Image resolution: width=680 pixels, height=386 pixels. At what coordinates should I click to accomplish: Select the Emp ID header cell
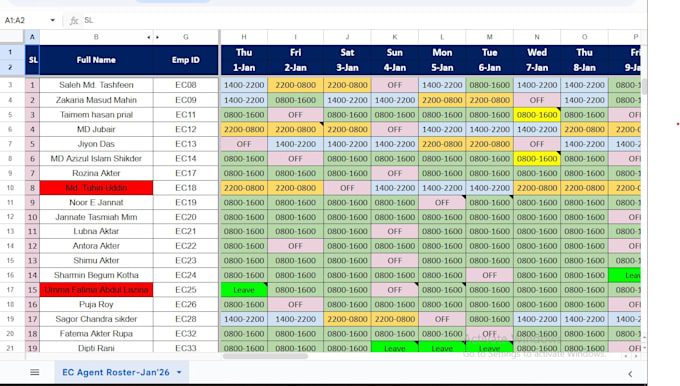186,60
